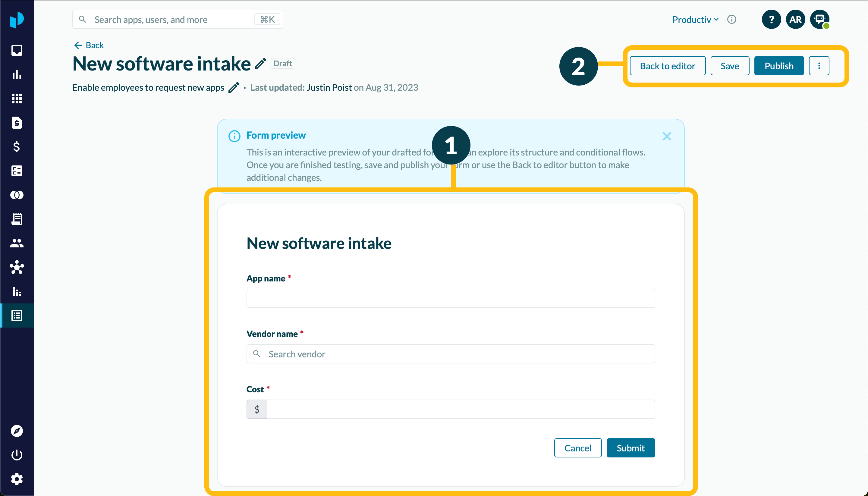This screenshot has height=496, width=868.
Task: Open the inbox icon in the sidebar
Action: click(17, 50)
